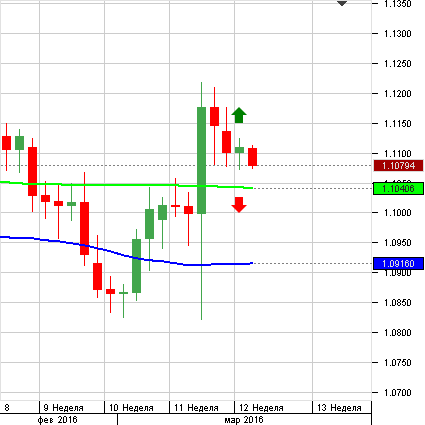This screenshot has width=425, height=425.
Task: Click the '10 Неделя' time axis label
Action: (131, 408)
